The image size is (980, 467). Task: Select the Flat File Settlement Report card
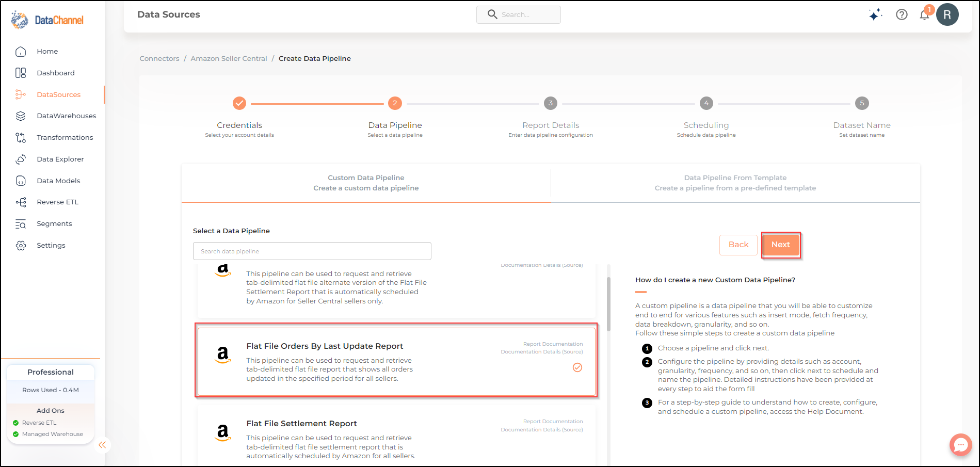(396, 436)
